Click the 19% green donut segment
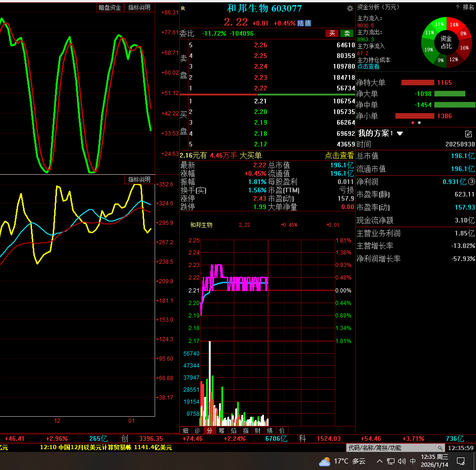The height and width of the screenshot is (470, 476). pos(429,50)
